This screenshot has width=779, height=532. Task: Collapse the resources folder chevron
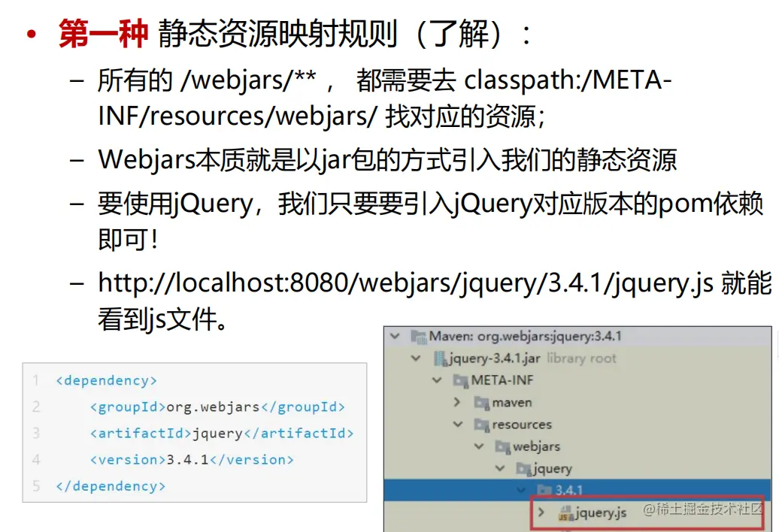click(458, 425)
